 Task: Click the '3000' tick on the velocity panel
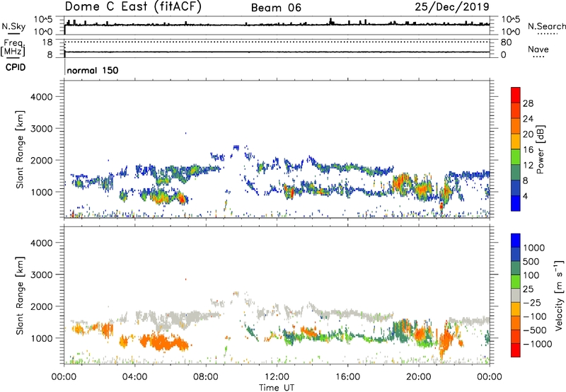pyautogui.click(x=41, y=275)
